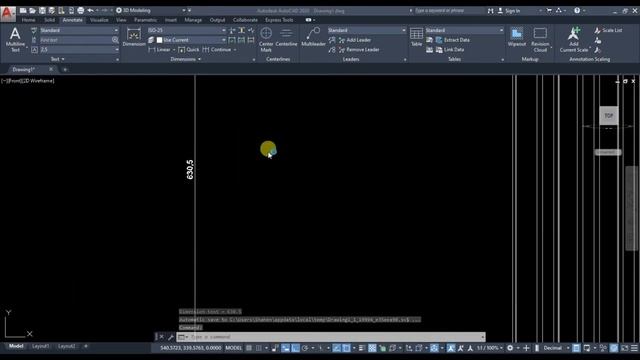640x360 pixels.
Task: Select the Multileader tool
Action: click(x=313, y=37)
